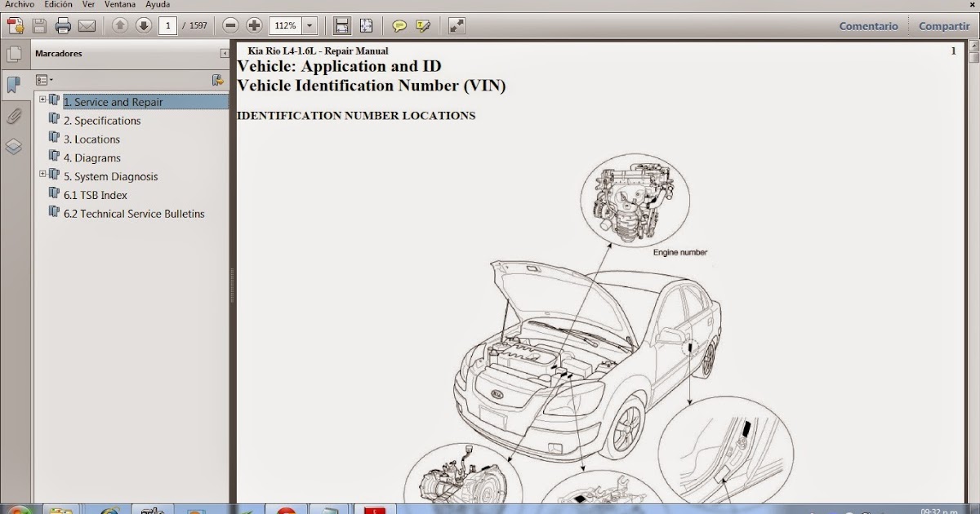Click the total page count 1597
This screenshot has width=980, height=514.
point(198,26)
